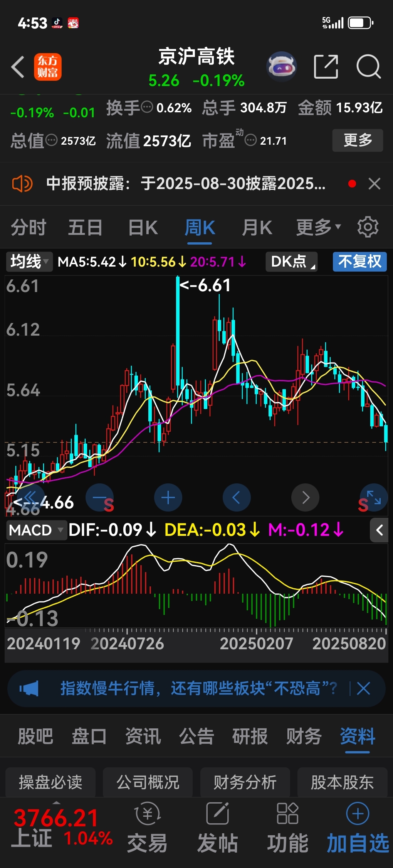Tap the 操盘必读 button
This screenshot has width=393, height=868.
(x=50, y=782)
